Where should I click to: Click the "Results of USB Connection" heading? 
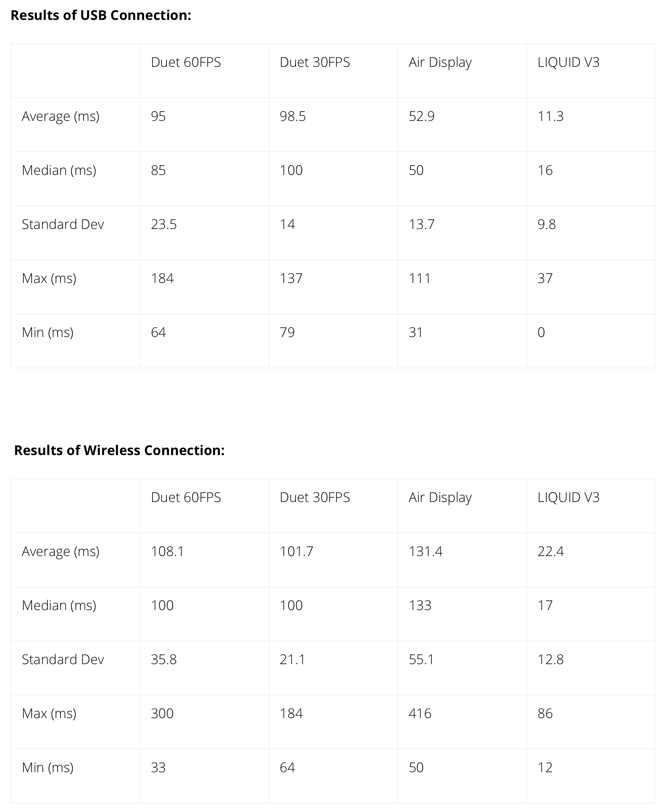click(101, 15)
